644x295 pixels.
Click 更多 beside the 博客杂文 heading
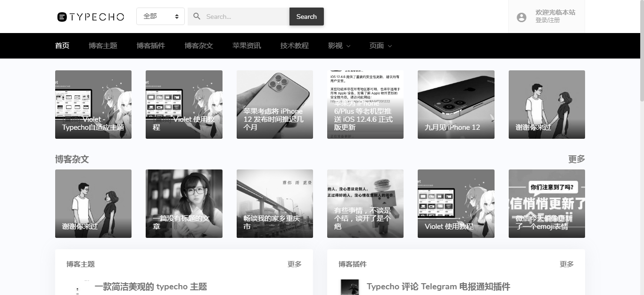(x=577, y=159)
